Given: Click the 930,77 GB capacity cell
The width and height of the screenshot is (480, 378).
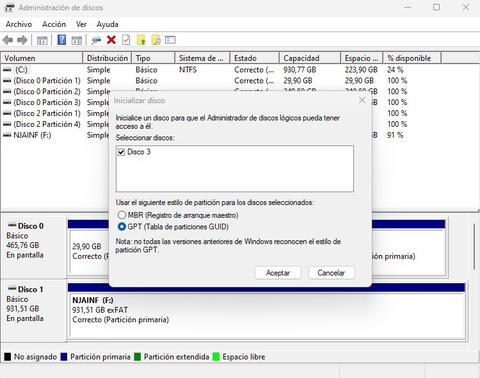Looking at the screenshot, I should pyautogui.click(x=300, y=70).
